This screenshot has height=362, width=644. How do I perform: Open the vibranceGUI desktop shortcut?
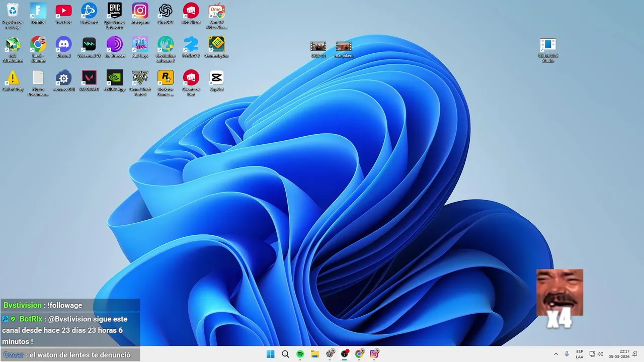click(63, 81)
